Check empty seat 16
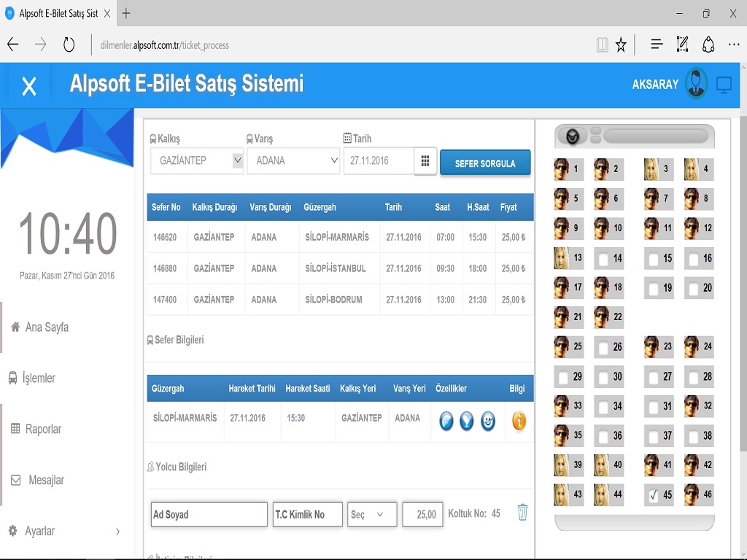747x560 pixels. (694, 259)
